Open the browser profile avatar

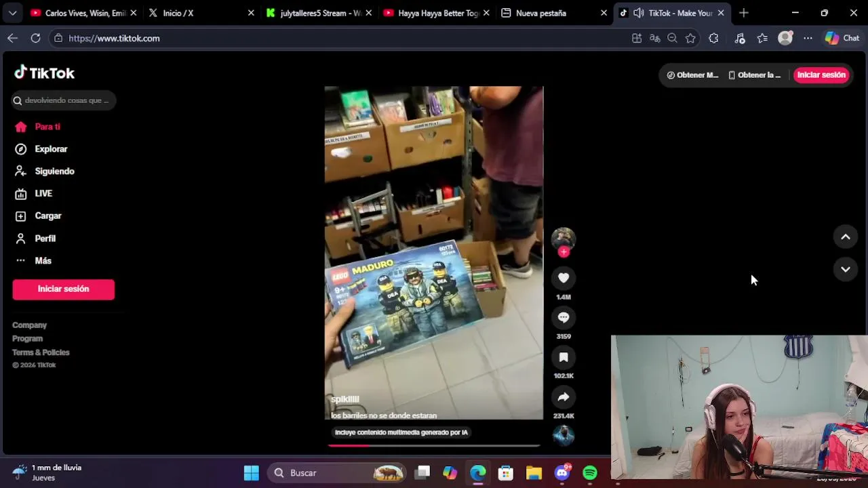tap(785, 39)
